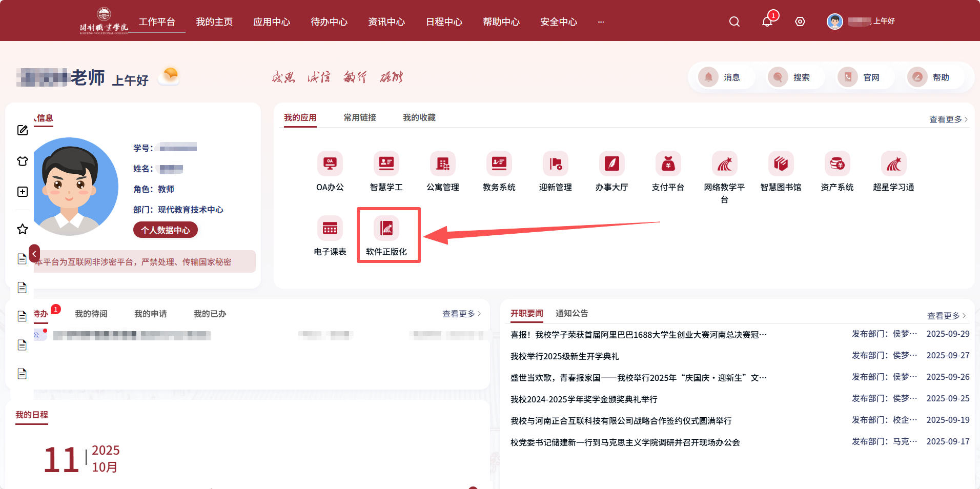
Task: Open the OA办公 app icon
Action: pos(330,164)
